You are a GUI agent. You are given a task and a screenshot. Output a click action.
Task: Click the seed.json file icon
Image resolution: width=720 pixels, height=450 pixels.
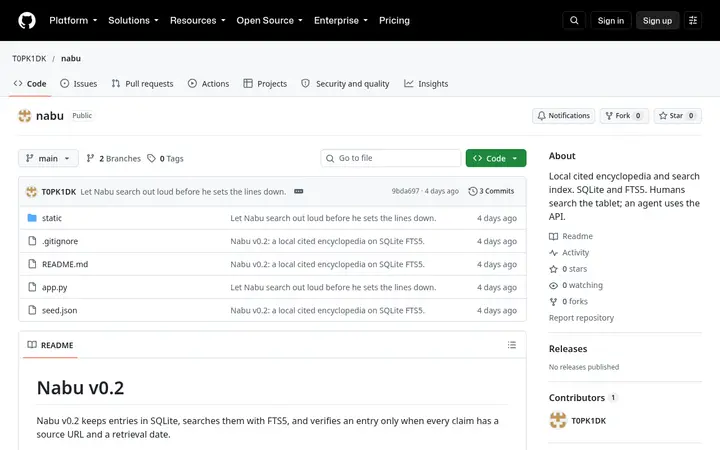tap(32, 310)
